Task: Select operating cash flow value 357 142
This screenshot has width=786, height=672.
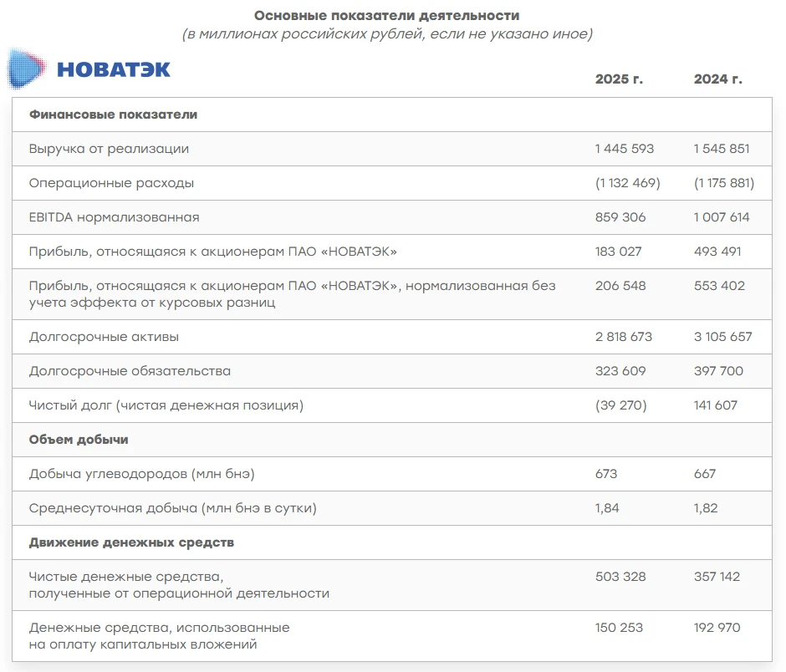Action: pos(717,577)
